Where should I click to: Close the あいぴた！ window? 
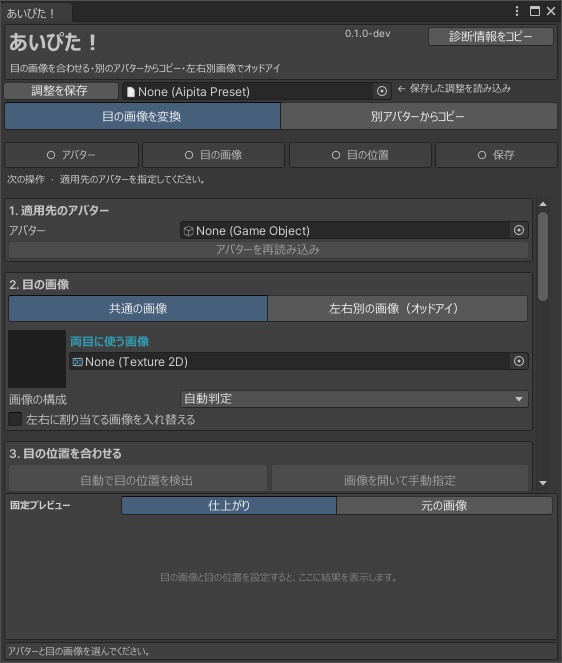click(x=551, y=11)
